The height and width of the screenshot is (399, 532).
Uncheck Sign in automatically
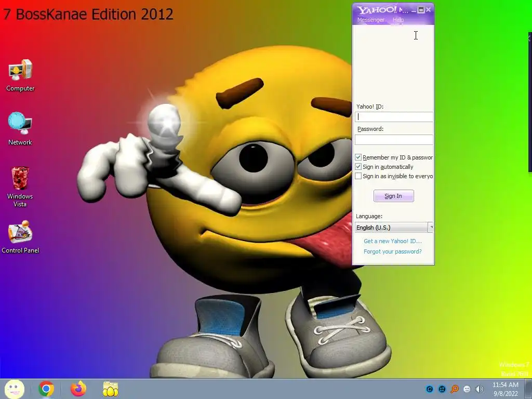358,167
